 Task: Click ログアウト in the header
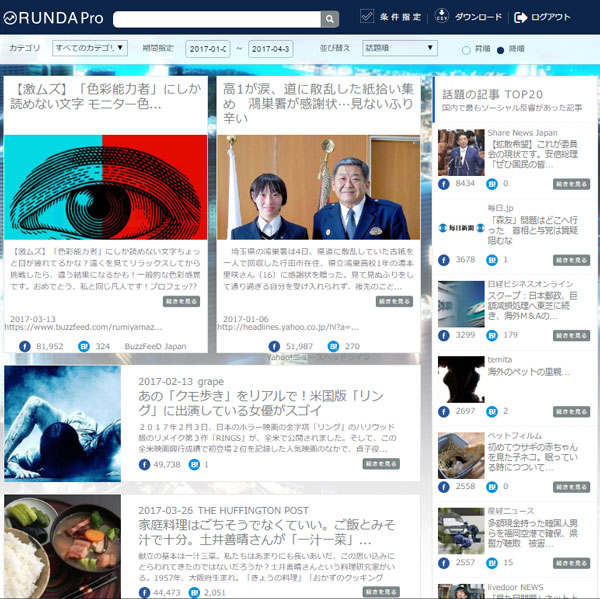tap(551, 17)
